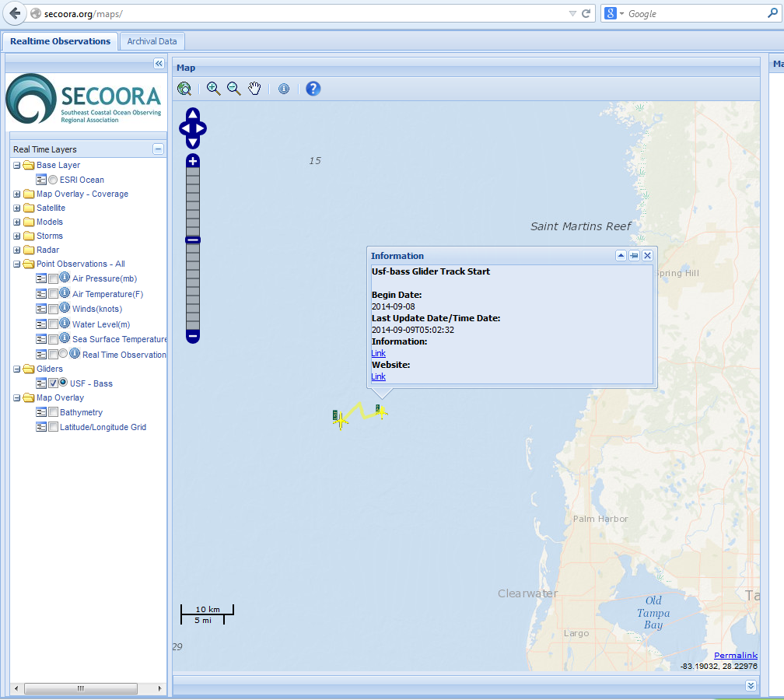Select the ESRI Ocean base layer radio
The width and height of the screenshot is (784, 700).
tap(53, 180)
